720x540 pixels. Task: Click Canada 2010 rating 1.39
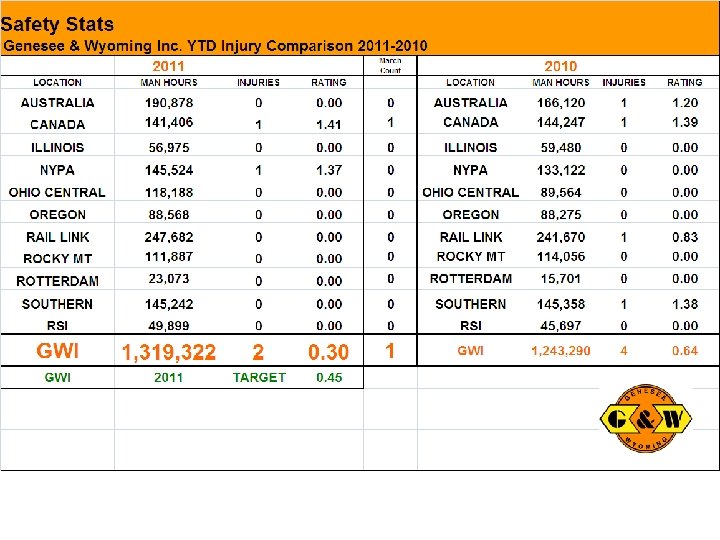click(x=685, y=123)
